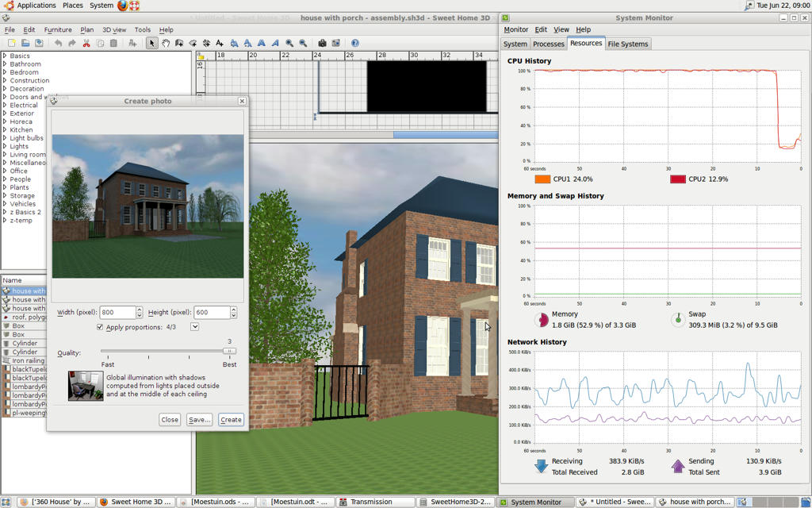This screenshot has width=812, height=508.
Task: Expand the Office catalog category
Action: tap(5, 171)
